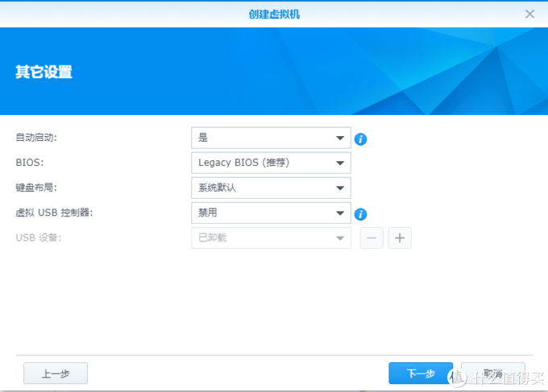Click the USB 设备 label
The image size is (548, 392).
(x=39, y=237)
